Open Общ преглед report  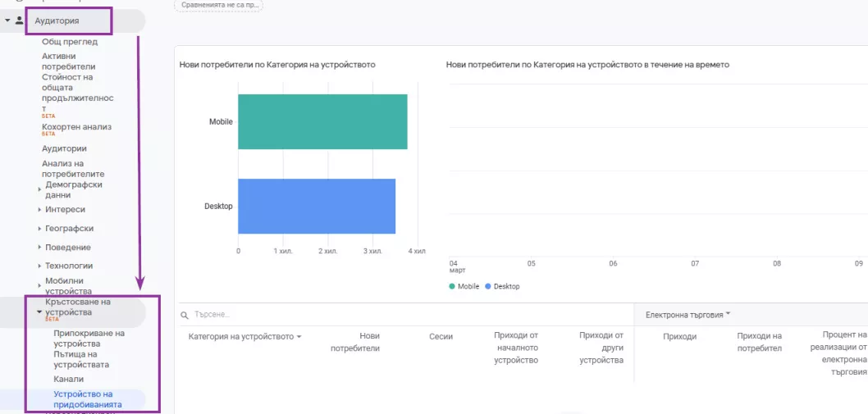click(x=70, y=42)
